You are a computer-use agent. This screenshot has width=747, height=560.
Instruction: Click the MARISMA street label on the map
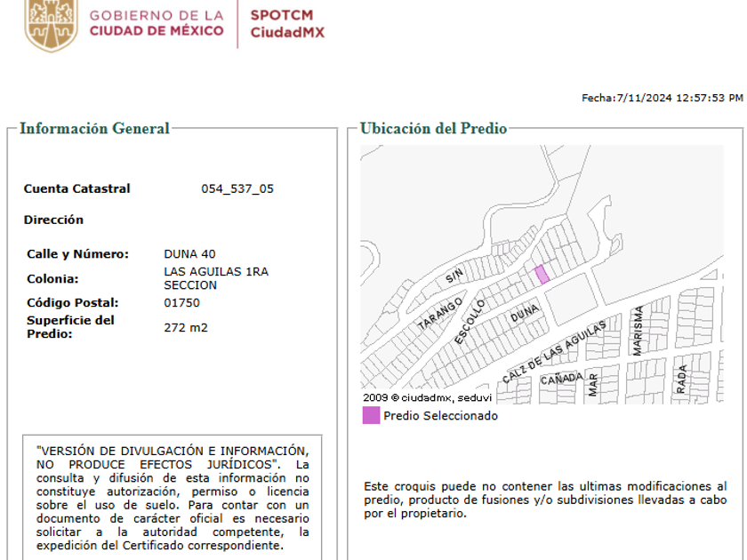tap(638, 331)
